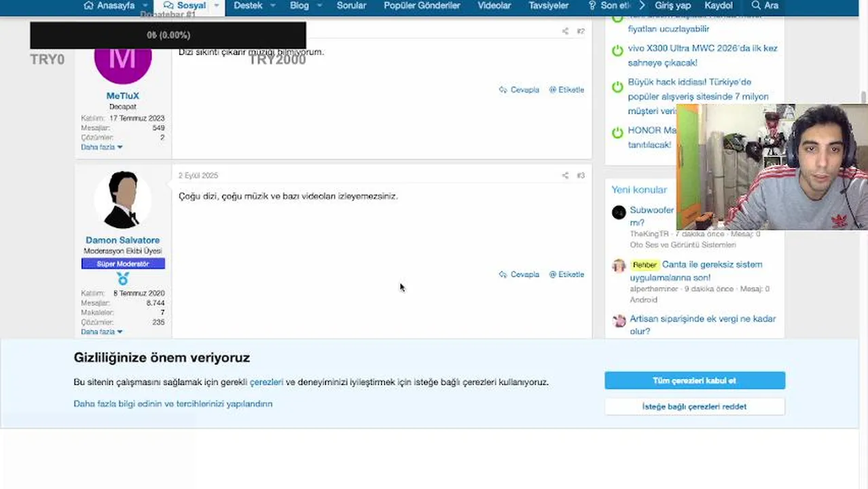Select the Sosyal tab
The height and width of the screenshot is (489, 868).
click(x=185, y=5)
